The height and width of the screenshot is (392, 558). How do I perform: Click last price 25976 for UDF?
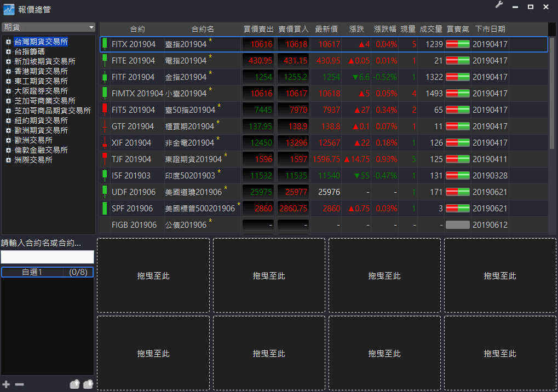[329, 192]
